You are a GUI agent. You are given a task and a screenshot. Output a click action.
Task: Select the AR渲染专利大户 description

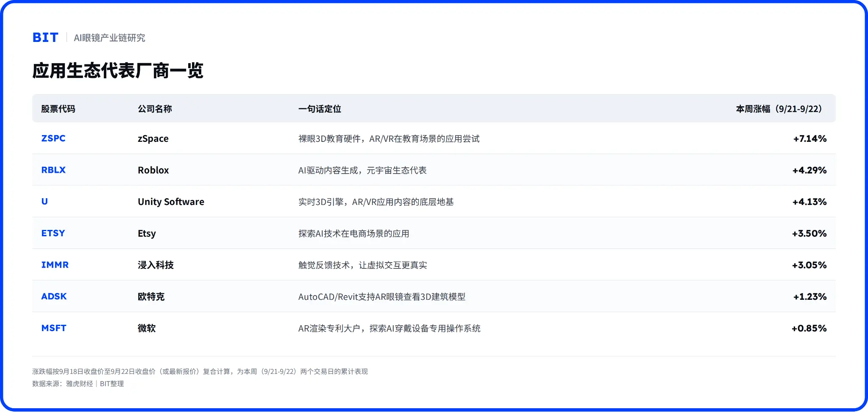point(389,329)
